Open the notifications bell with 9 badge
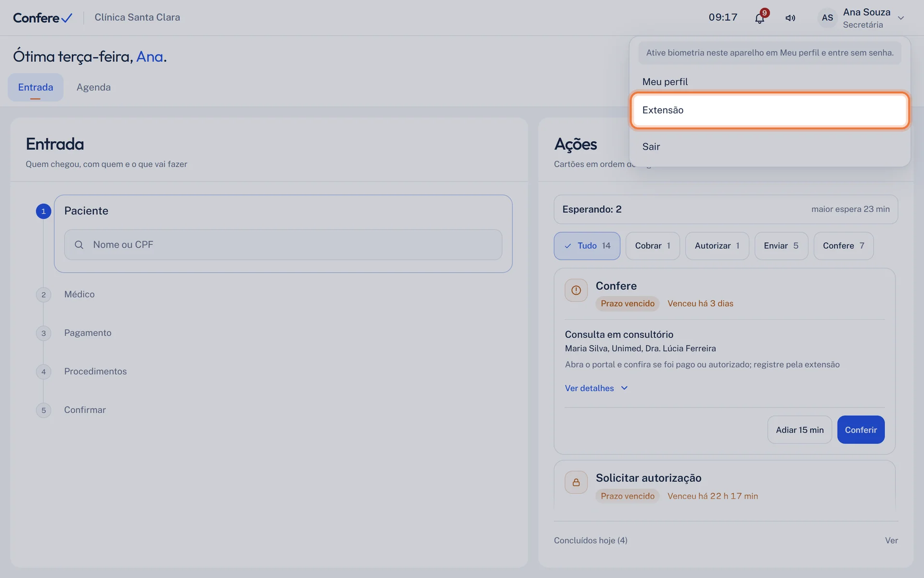The image size is (924, 578). click(759, 18)
